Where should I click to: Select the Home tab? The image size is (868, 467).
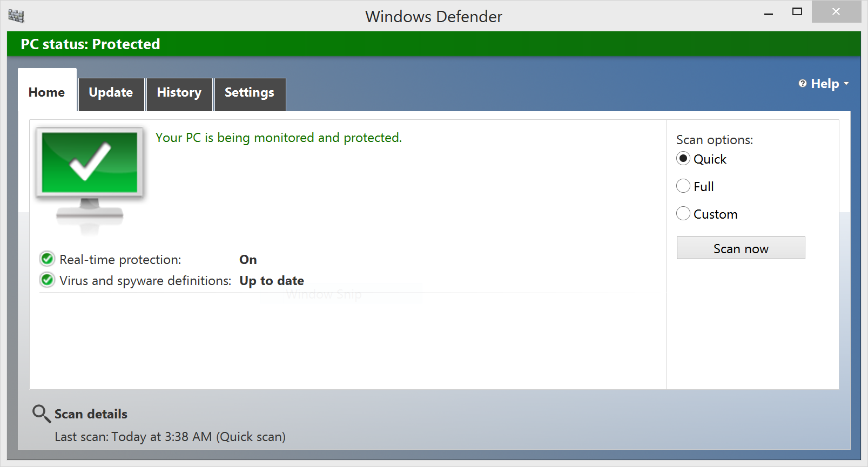point(47,92)
